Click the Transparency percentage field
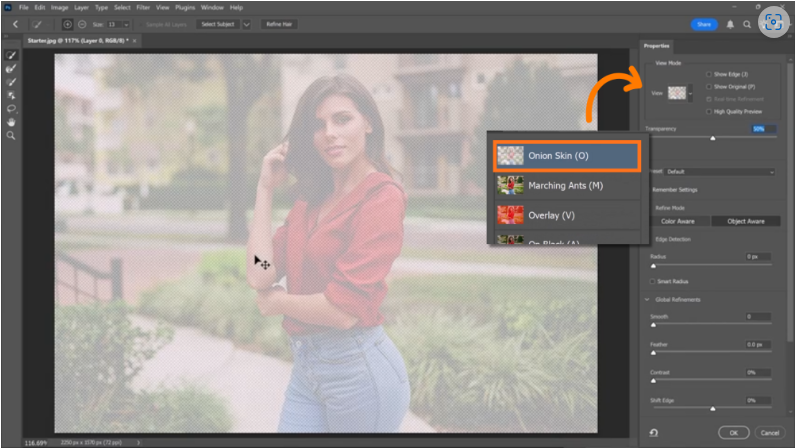 tap(764, 129)
